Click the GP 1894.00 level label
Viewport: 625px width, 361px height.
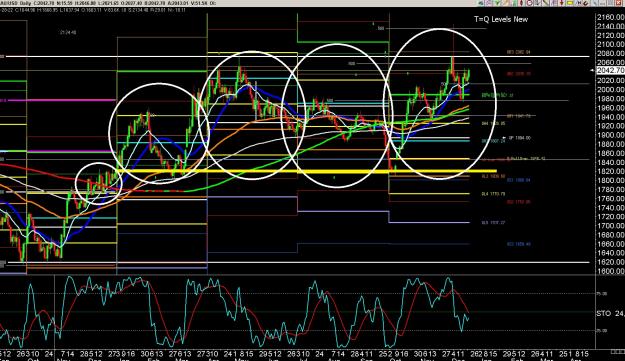(520, 138)
